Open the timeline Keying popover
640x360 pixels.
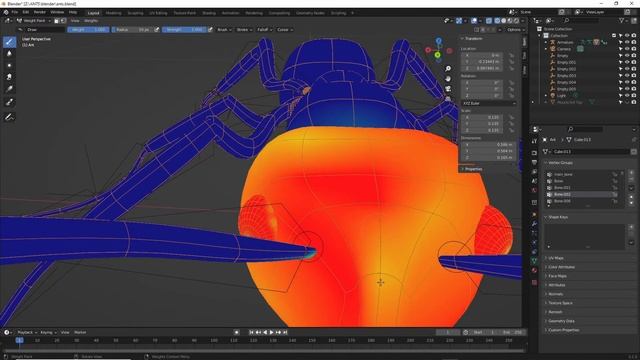pos(48,332)
